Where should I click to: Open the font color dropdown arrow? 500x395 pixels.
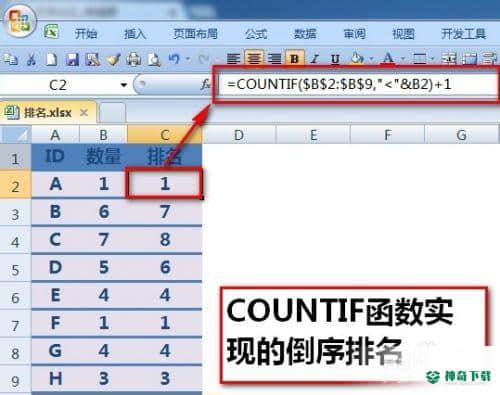[x=403, y=59]
